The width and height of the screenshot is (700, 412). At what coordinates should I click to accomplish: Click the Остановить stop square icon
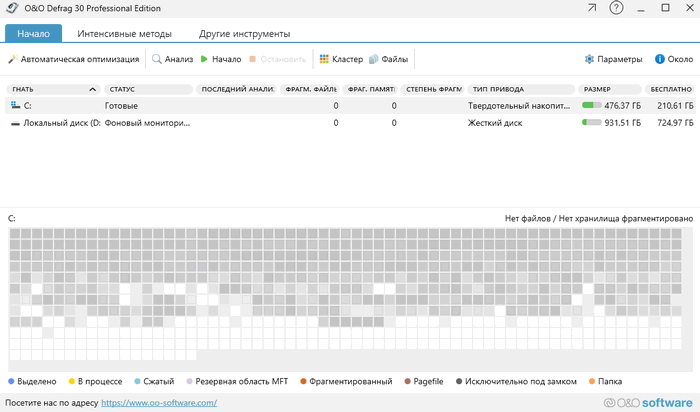click(252, 59)
